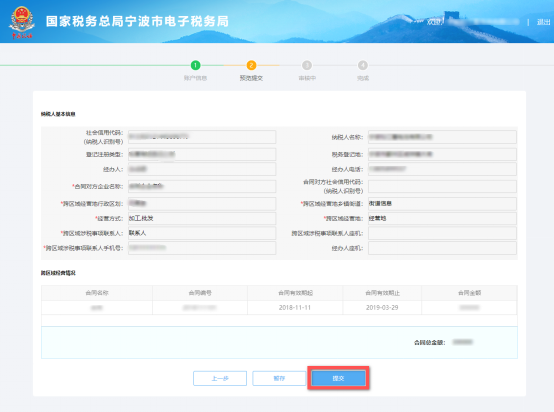The image size is (554, 412).
Task: Click step 4 gray circle indicator
Action: coord(363,65)
